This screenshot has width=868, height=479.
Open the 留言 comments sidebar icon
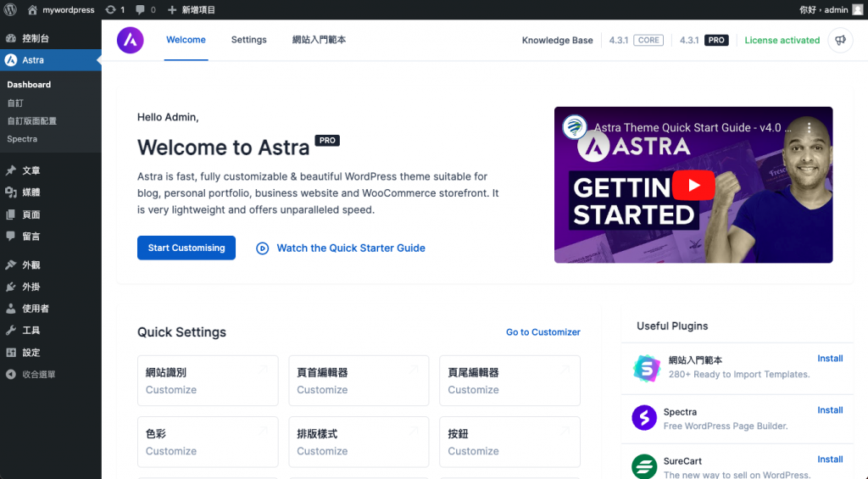click(10, 236)
